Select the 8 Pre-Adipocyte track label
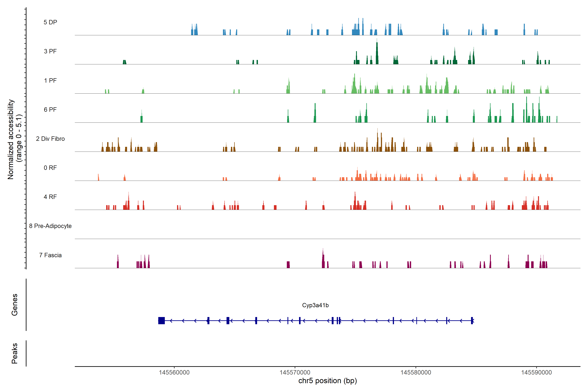The width and height of the screenshot is (588, 392). (x=50, y=226)
